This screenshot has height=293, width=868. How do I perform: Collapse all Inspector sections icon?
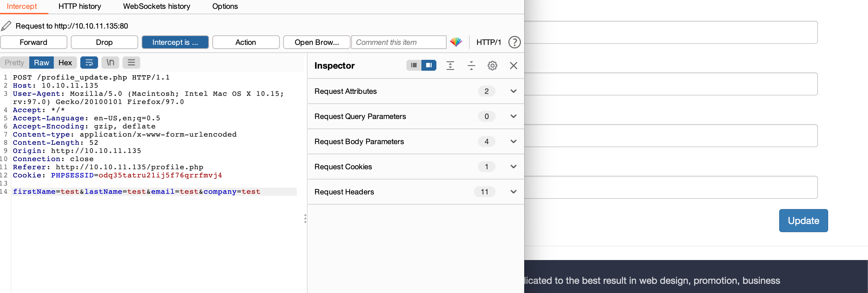pyautogui.click(x=471, y=65)
